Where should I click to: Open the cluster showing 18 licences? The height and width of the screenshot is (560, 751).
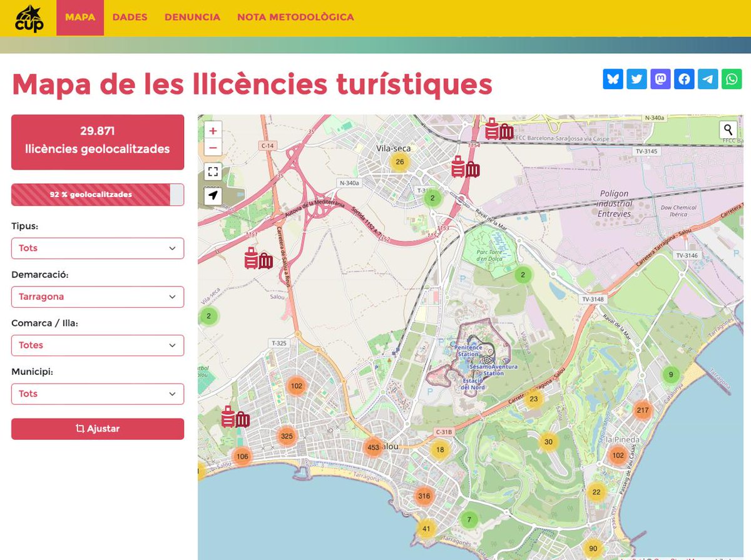(440, 450)
